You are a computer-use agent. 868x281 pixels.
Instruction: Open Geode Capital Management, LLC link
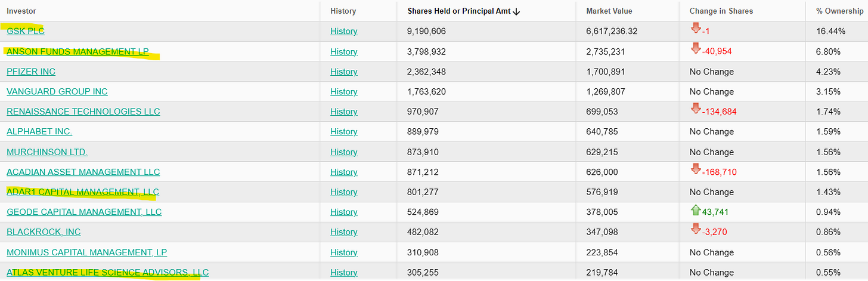[84, 212]
